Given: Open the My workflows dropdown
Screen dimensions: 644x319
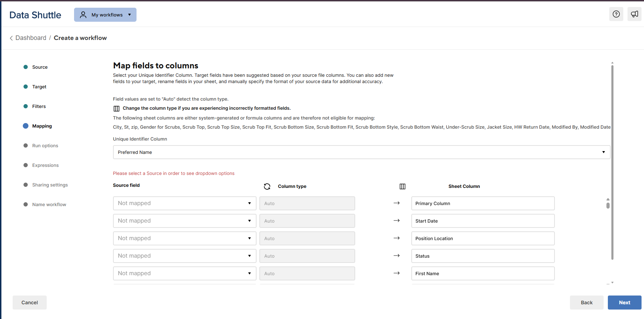Looking at the screenshot, I should [x=105, y=15].
